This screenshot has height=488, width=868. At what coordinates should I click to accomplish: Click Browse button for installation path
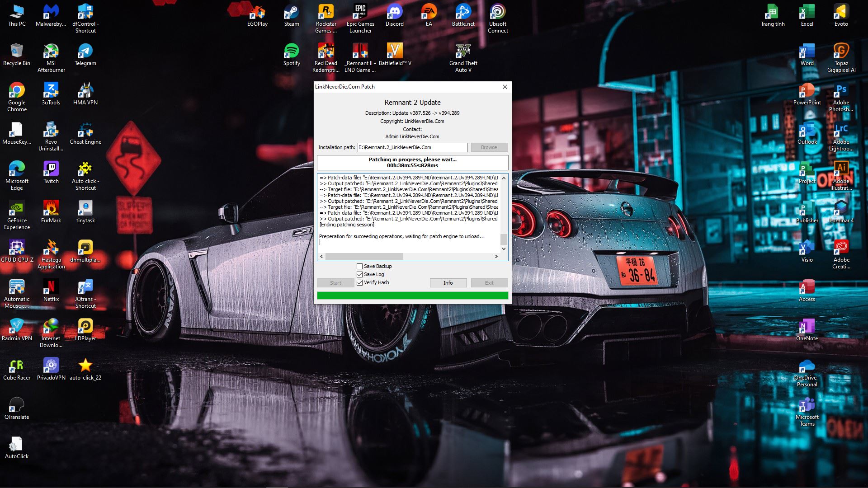point(489,146)
